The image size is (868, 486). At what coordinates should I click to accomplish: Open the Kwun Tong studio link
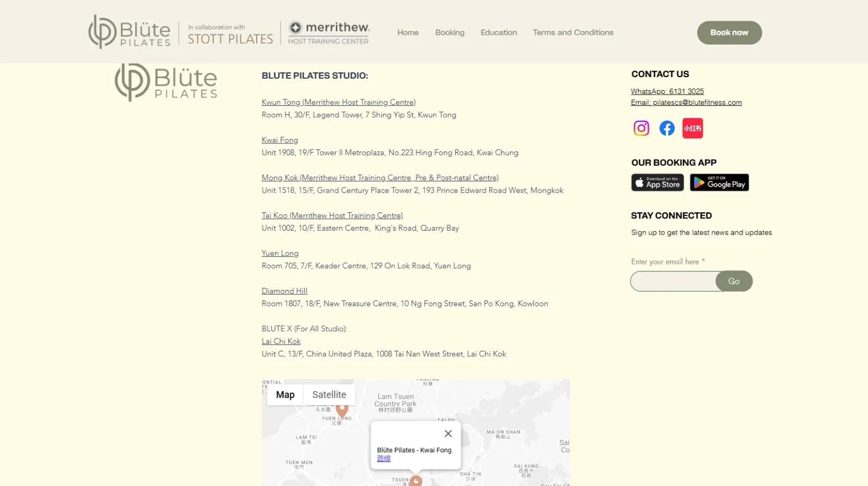coord(339,102)
